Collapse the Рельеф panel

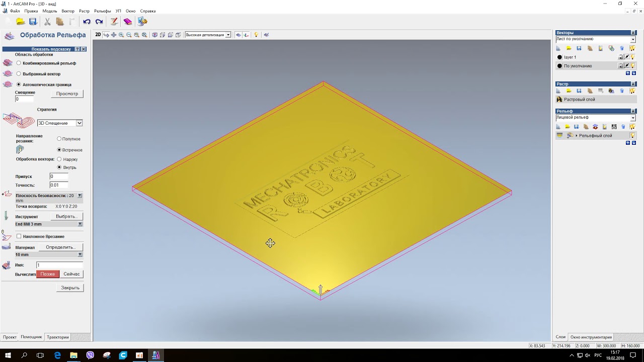point(633,111)
